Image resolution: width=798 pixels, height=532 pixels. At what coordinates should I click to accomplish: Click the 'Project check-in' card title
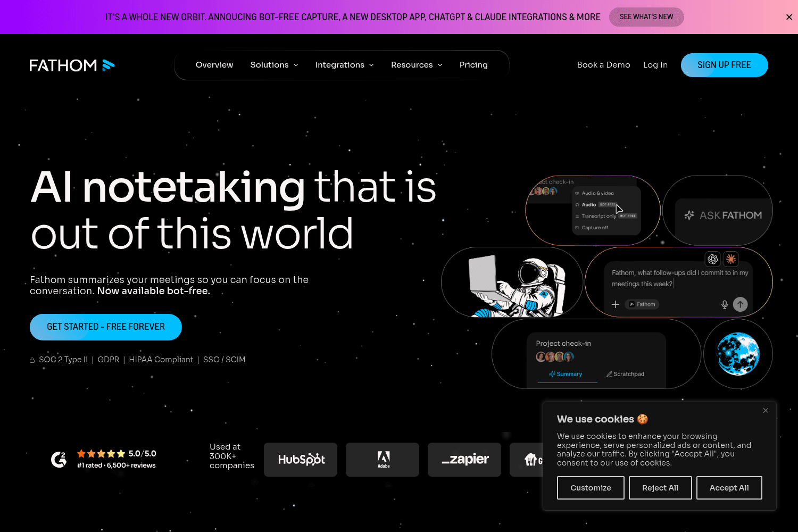[x=563, y=344]
